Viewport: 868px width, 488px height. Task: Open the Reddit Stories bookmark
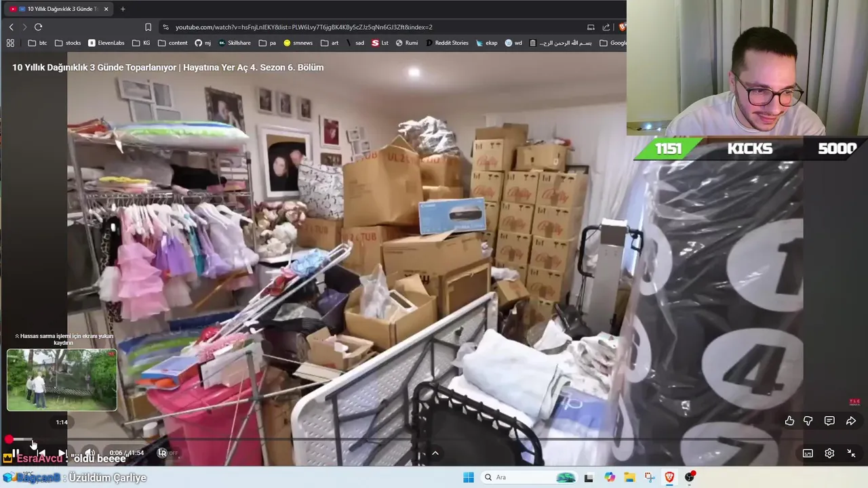tap(447, 43)
